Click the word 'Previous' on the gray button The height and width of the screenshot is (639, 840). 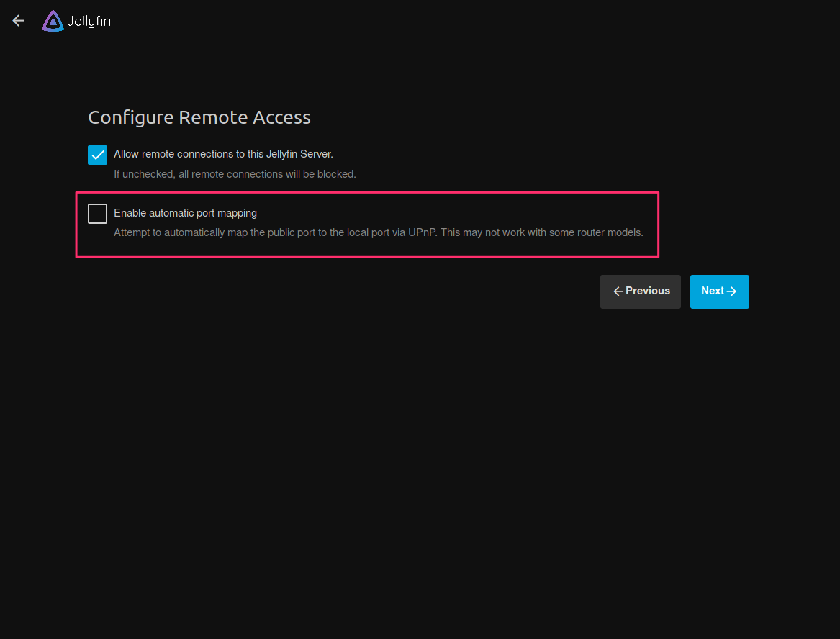648,291
